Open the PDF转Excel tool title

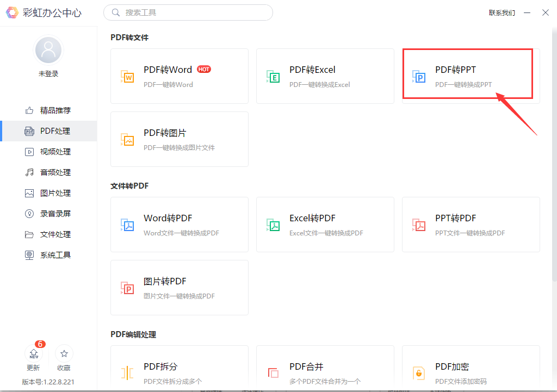tap(312, 70)
